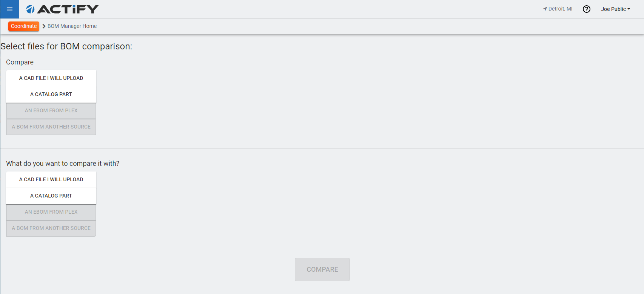644x294 pixels.
Task: Select An EBOM from Plex under Compare
Action: coord(51,110)
